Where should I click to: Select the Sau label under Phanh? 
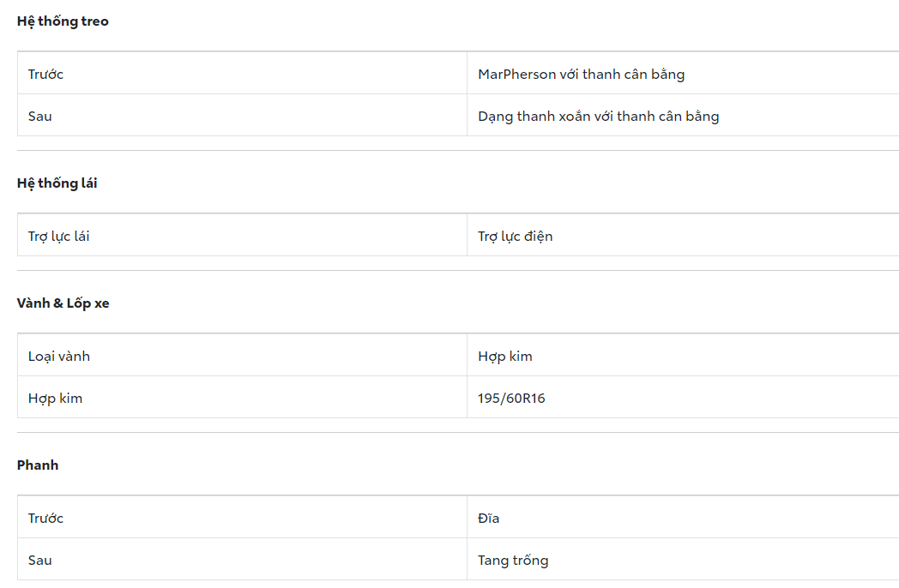tap(39, 560)
